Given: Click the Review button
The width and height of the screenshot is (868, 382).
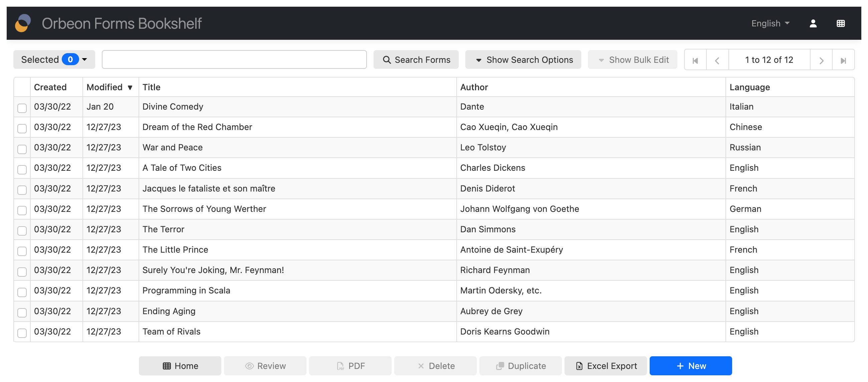Looking at the screenshot, I should tap(265, 366).
